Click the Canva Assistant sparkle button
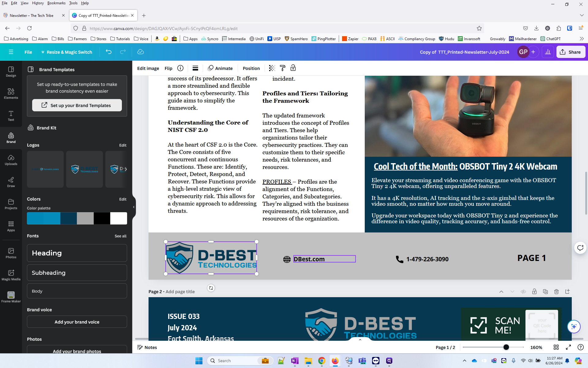 [574, 326]
